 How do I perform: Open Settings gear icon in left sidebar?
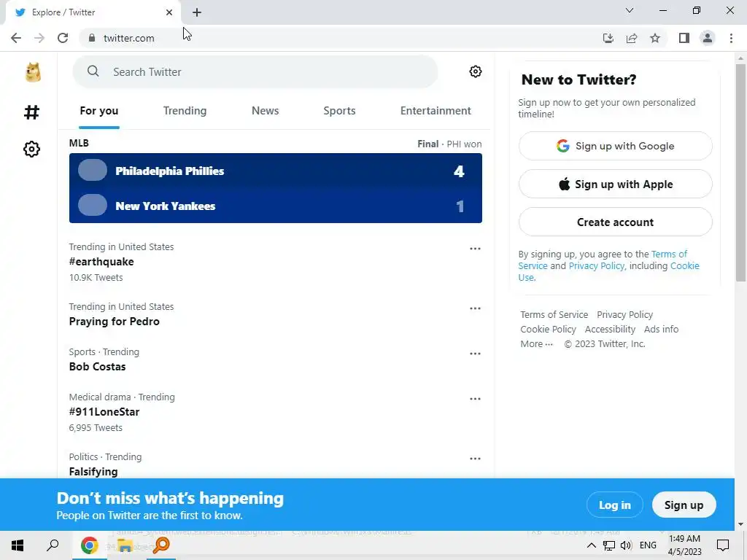pos(31,149)
